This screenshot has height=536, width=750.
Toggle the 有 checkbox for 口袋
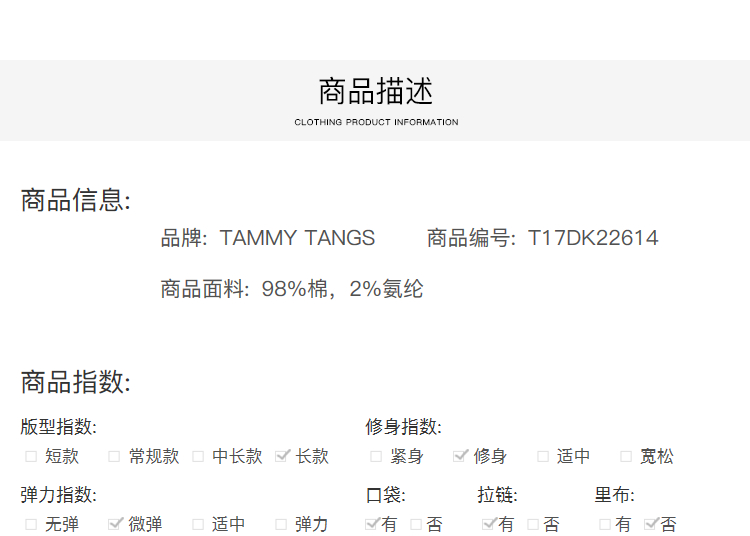372,524
